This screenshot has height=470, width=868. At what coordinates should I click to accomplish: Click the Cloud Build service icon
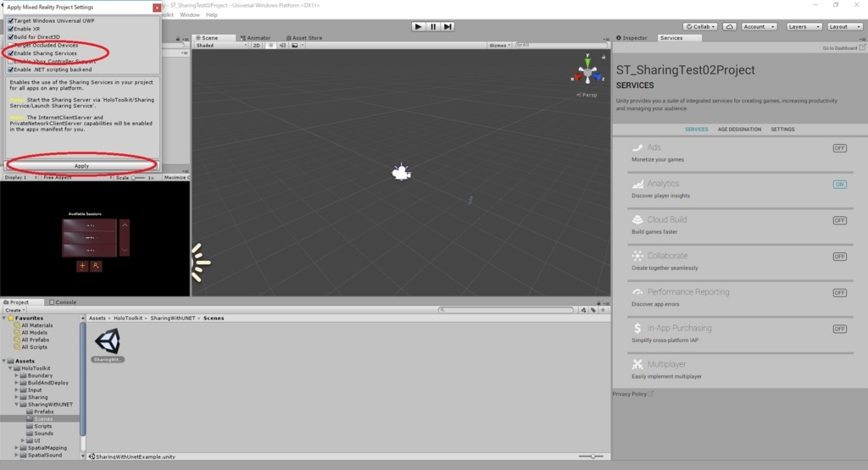click(x=637, y=219)
